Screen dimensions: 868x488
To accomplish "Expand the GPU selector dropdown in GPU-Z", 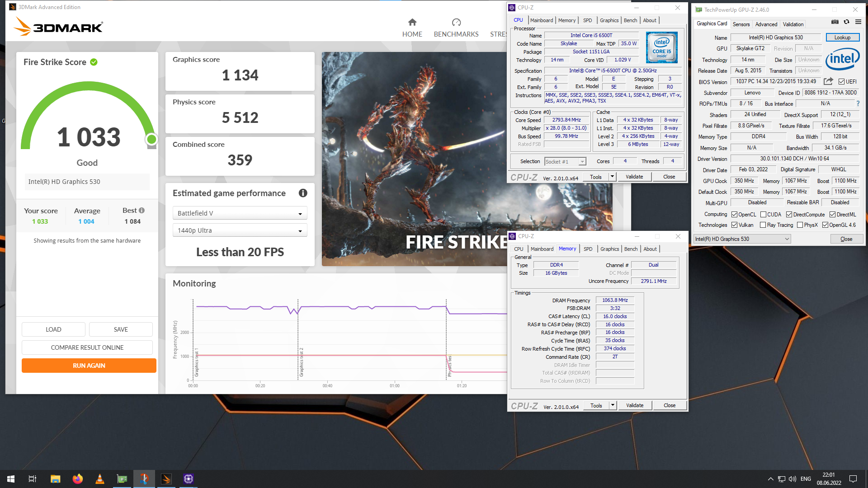I will pyautogui.click(x=742, y=239).
